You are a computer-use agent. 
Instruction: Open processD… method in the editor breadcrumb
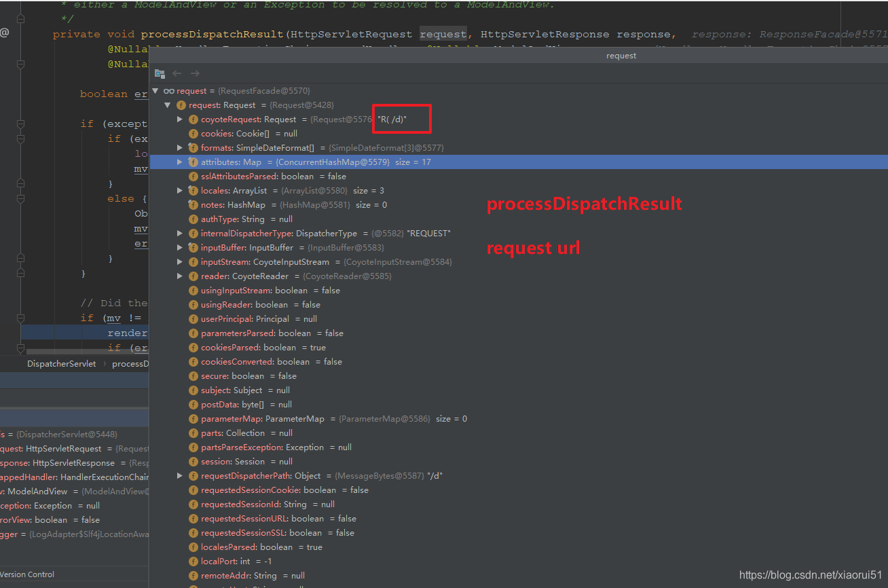click(x=130, y=364)
